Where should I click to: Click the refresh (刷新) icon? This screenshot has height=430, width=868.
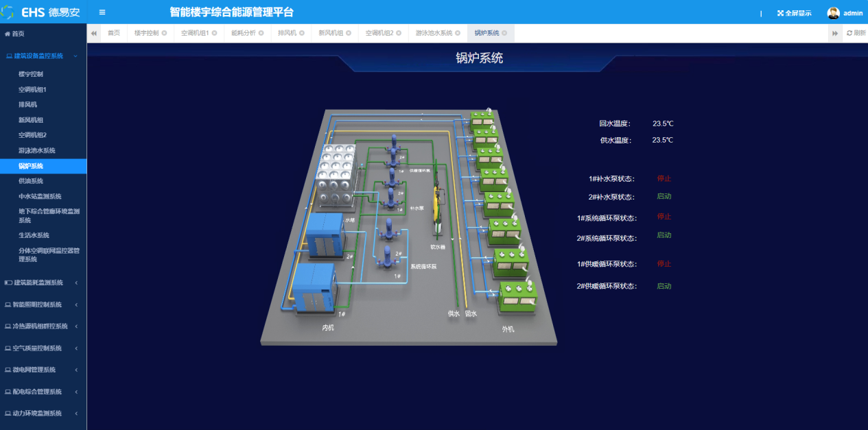click(x=849, y=33)
